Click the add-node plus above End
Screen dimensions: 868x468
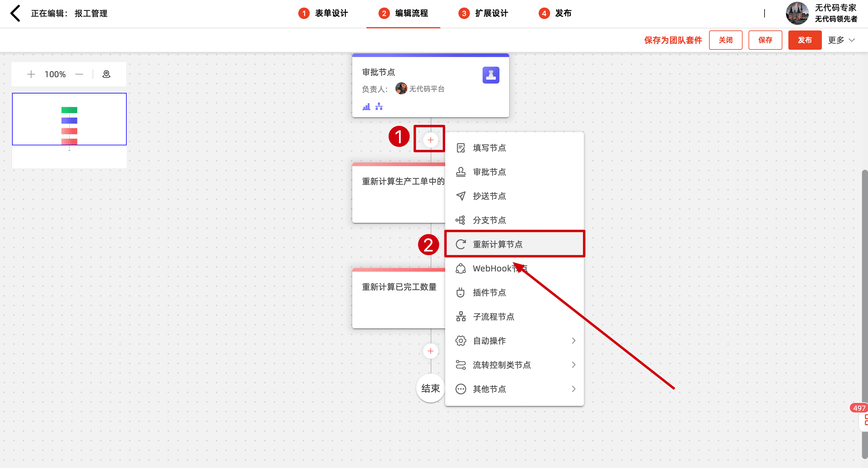(430, 351)
